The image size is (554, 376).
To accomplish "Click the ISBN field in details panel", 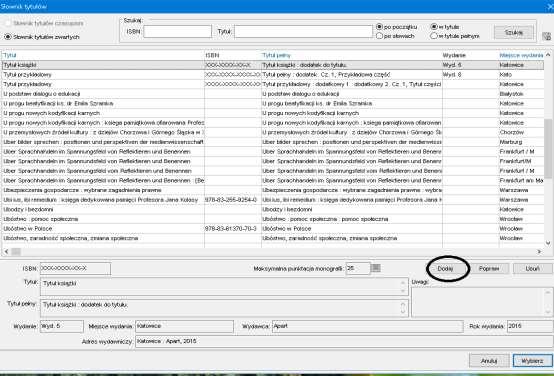I will coord(75,268).
